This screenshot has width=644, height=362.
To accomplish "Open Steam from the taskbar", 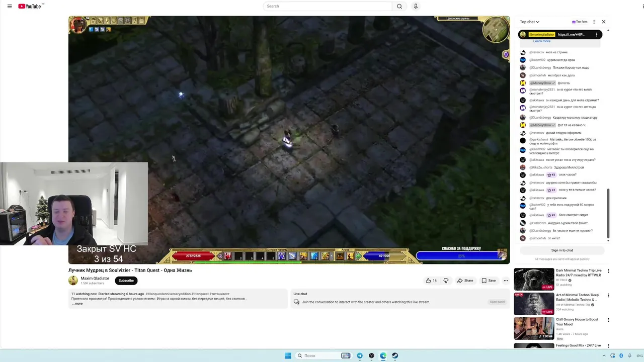I will coord(395,355).
